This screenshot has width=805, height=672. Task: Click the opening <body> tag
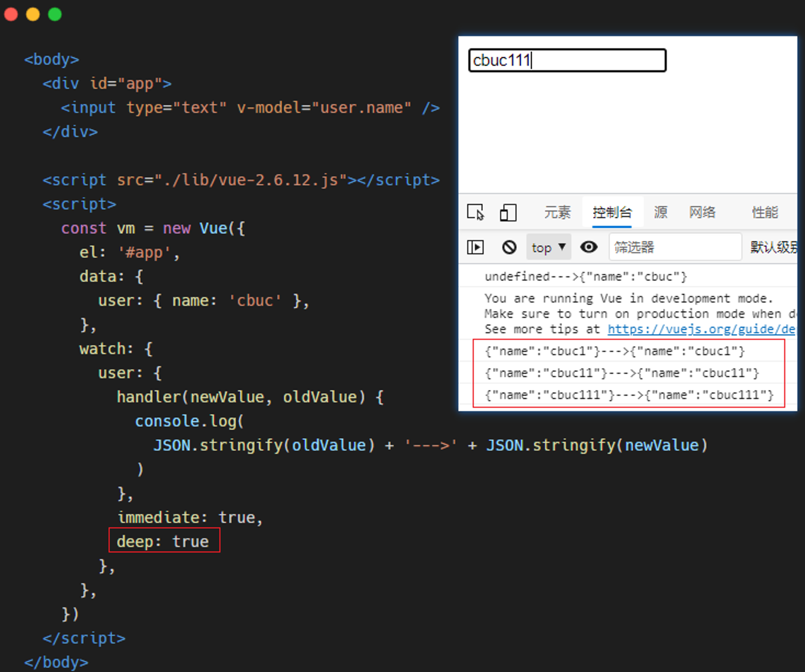click(x=52, y=59)
